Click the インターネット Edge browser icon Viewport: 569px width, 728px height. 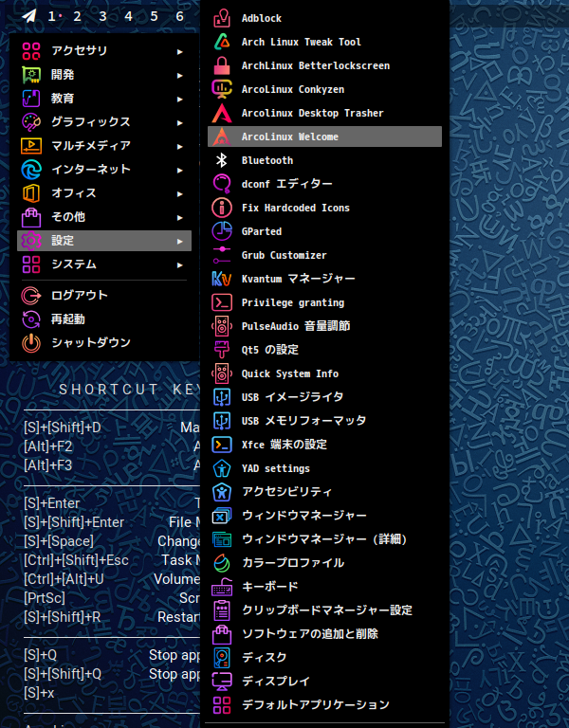(x=31, y=170)
